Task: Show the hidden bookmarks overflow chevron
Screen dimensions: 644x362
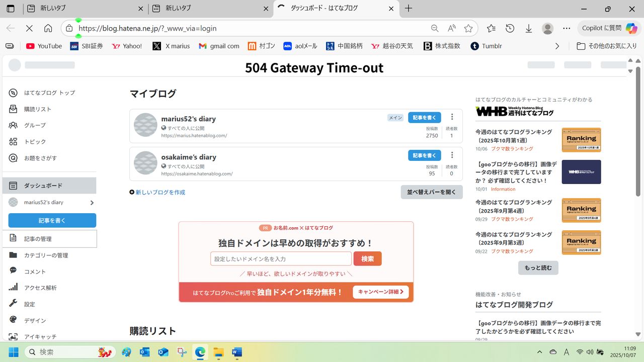Action: coord(557,46)
